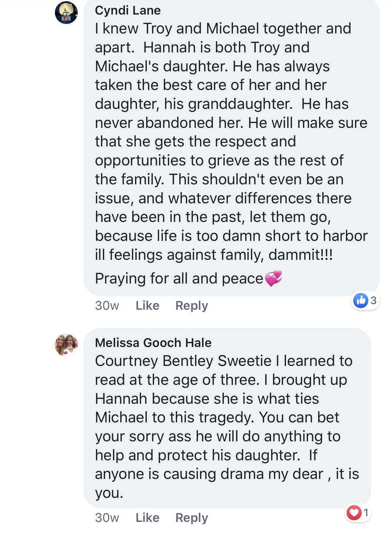Reply to Melissa Gooch Hale's comment
This screenshot has width=392, height=537.
pyautogui.click(x=192, y=518)
